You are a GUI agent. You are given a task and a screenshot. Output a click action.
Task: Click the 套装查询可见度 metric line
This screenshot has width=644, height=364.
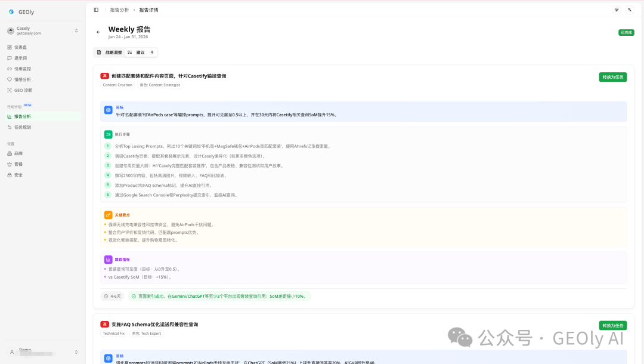pyautogui.click(x=144, y=270)
